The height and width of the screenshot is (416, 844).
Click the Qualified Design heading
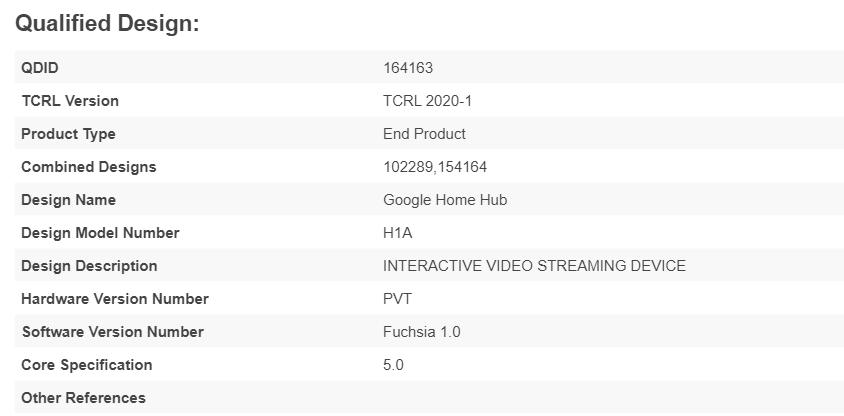(107, 24)
